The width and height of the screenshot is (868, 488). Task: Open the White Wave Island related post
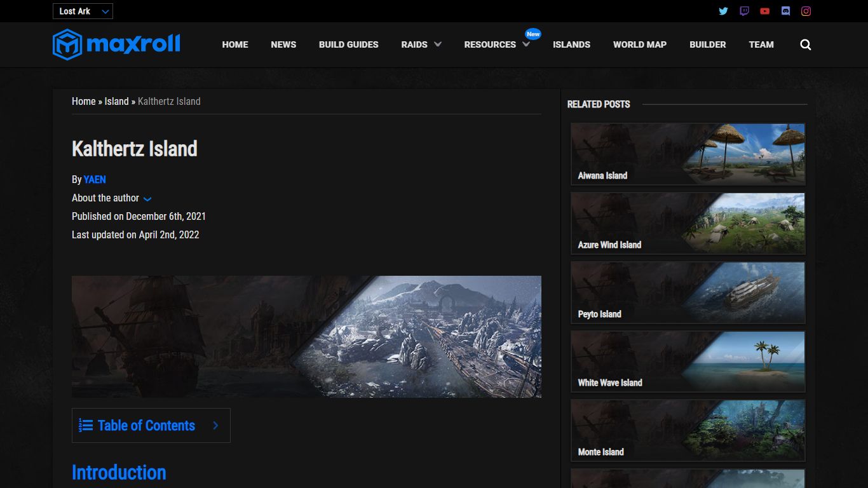click(x=688, y=362)
